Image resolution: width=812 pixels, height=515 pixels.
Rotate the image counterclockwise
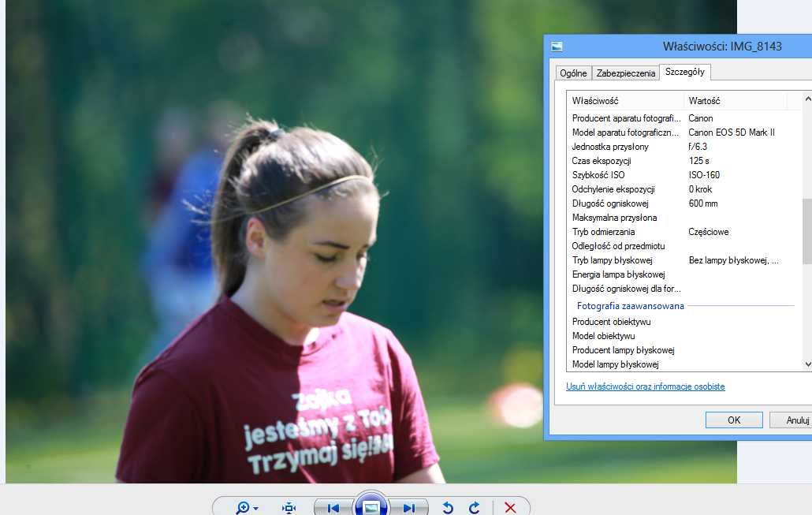click(x=448, y=508)
